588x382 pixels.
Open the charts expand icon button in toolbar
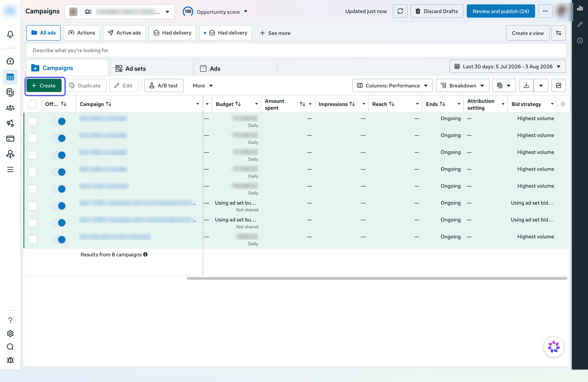click(558, 85)
